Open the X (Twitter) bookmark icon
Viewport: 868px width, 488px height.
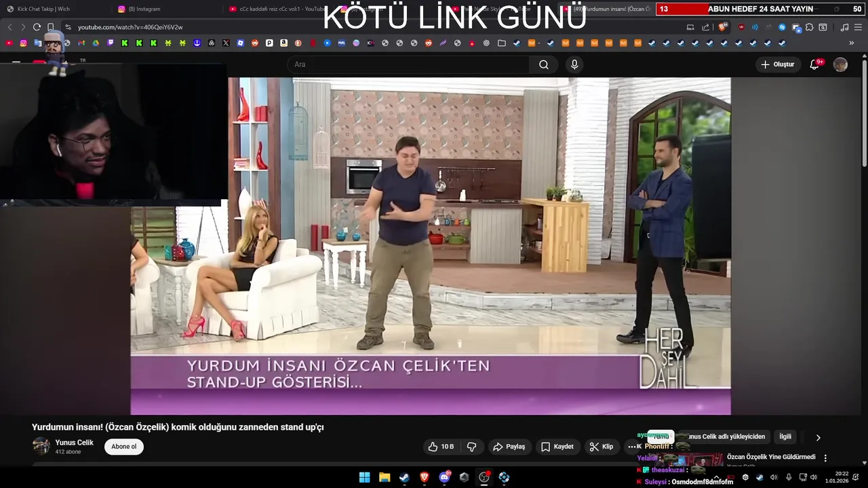click(226, 43)
